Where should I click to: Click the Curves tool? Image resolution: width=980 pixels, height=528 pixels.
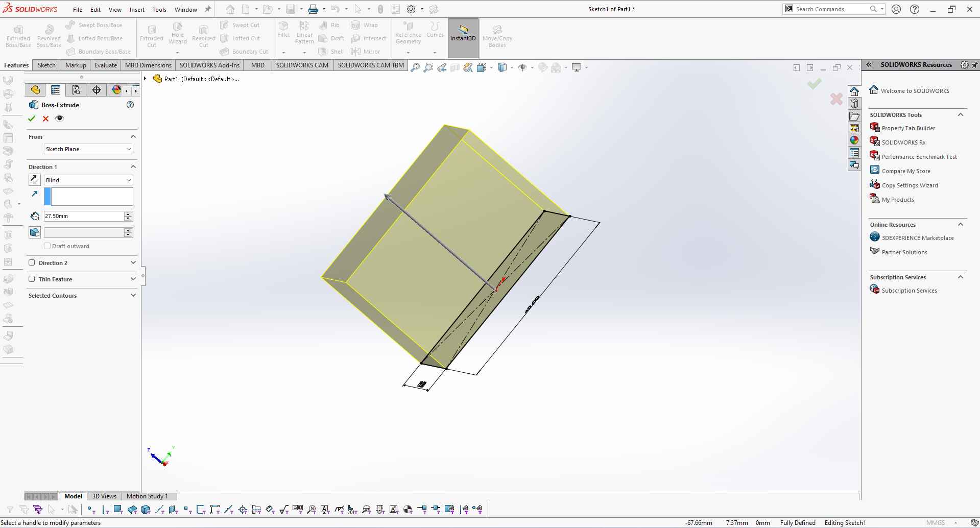pos(435,31)
